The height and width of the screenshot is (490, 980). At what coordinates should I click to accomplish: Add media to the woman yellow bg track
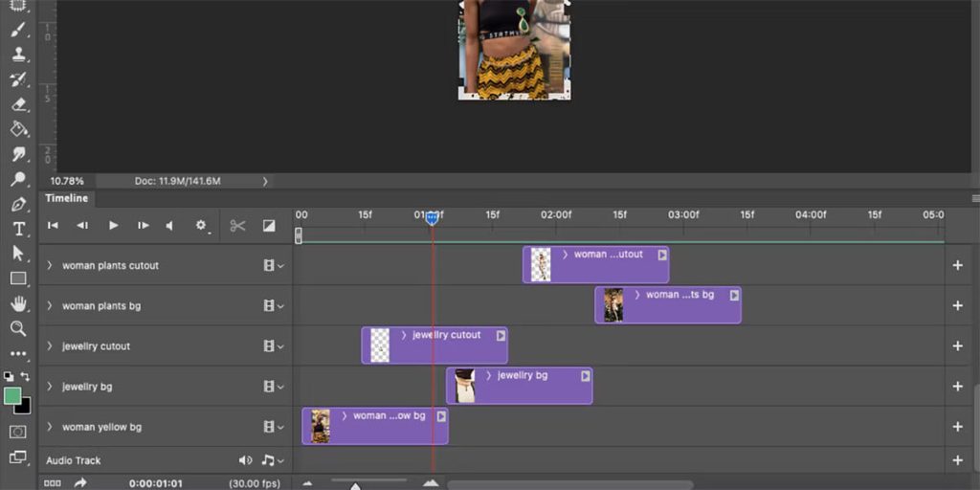[957, 427]
